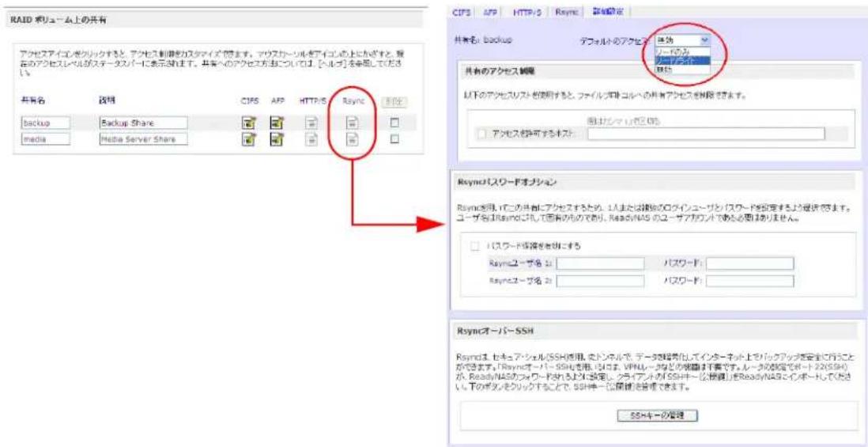The width and height of the screenshot is (868, 447).
Task: Click the Rsync column header
Action: point(352,102)
